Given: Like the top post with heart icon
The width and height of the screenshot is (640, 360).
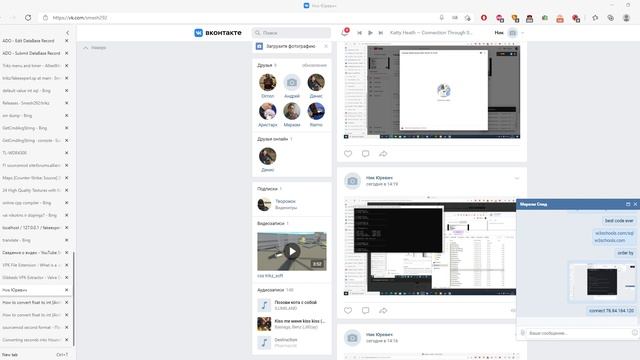Looking at the screenshot, I should (x=348, y=154).
